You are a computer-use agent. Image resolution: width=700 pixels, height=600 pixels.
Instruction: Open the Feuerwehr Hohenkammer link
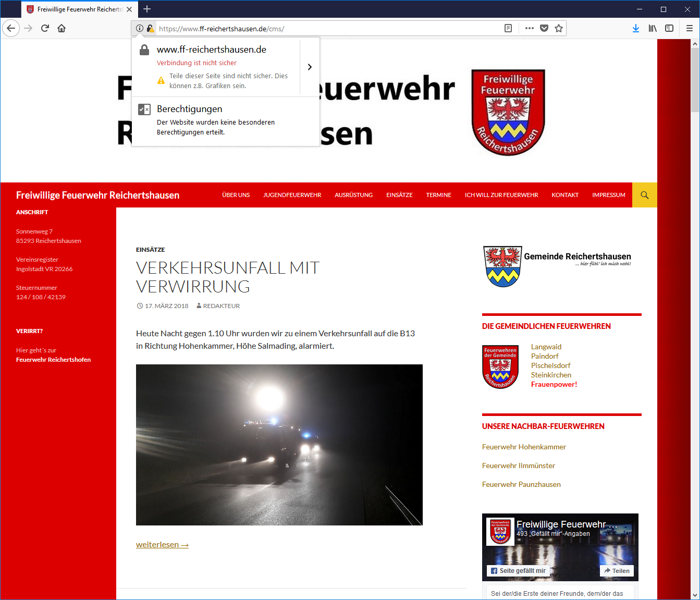(524, 447)
